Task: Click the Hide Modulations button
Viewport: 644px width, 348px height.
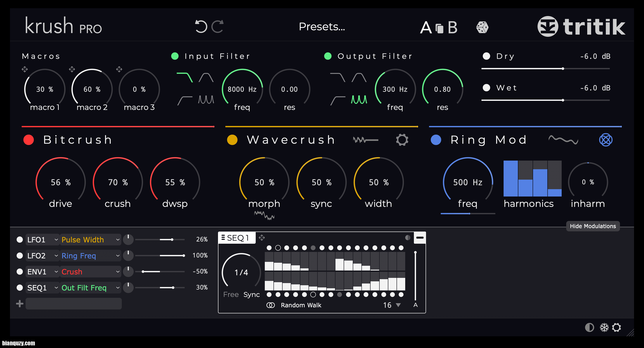Action: point(593,226)
